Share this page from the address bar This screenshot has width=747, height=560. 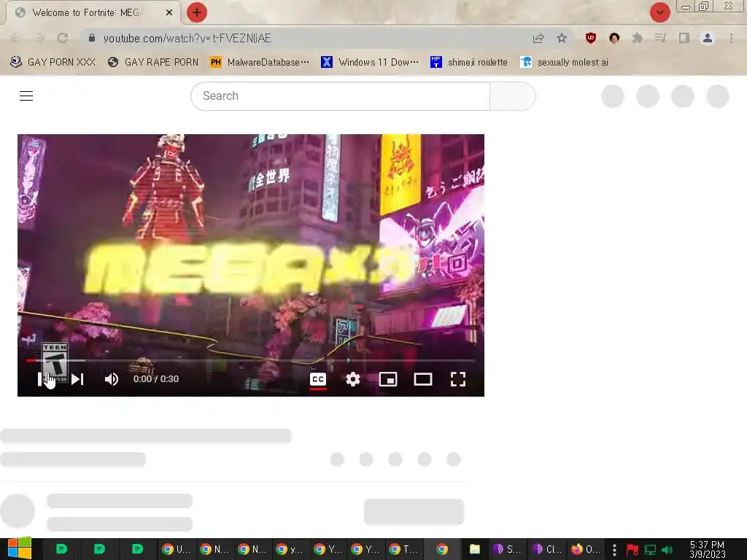coord(538,38)
